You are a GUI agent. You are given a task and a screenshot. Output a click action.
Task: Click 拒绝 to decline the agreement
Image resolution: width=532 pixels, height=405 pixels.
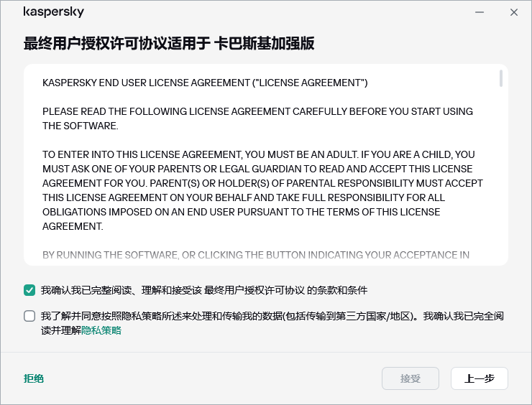pos(34,378)
